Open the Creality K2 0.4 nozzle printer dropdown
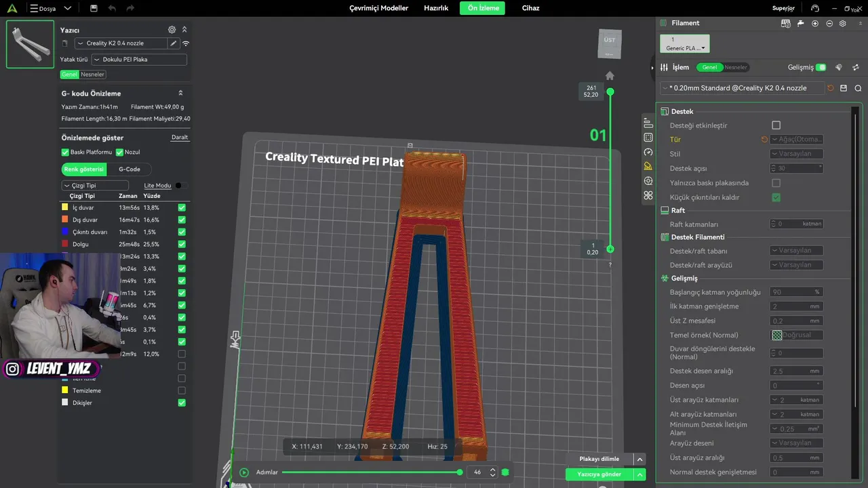Screen dimensions: 868x488 [120, 43]
